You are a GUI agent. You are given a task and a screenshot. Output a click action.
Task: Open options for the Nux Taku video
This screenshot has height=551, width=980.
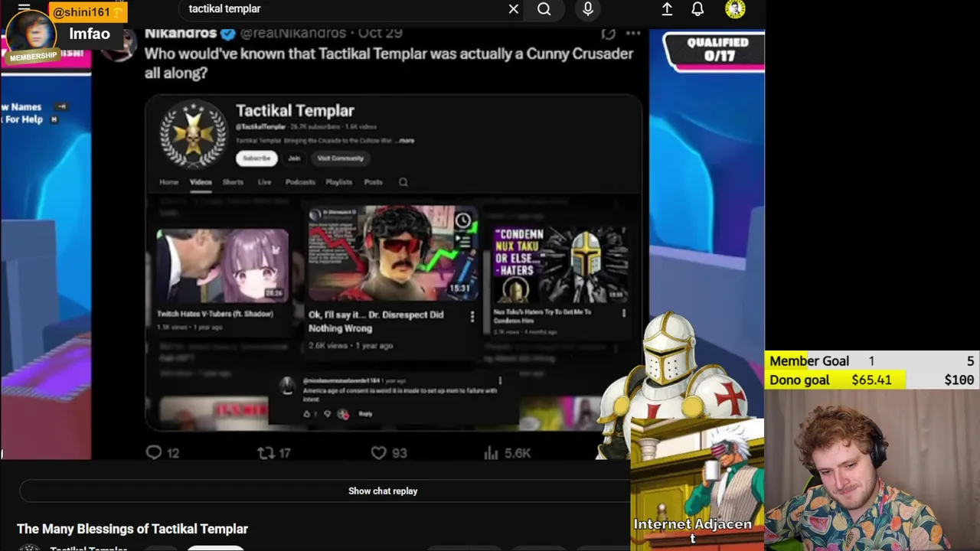click(624, 313)
